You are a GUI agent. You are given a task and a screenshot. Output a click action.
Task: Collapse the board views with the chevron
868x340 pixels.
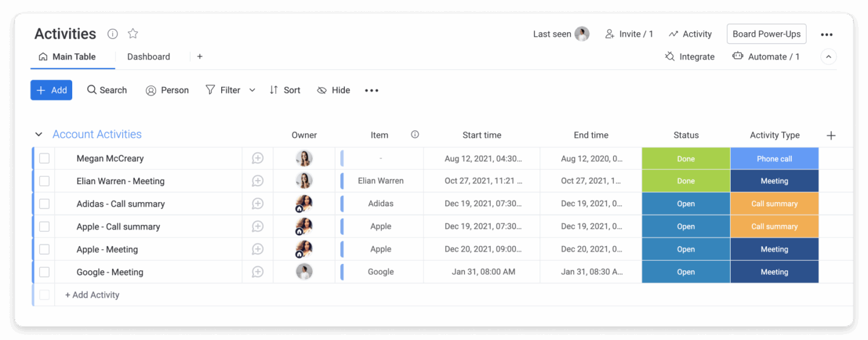click(828, 56)
